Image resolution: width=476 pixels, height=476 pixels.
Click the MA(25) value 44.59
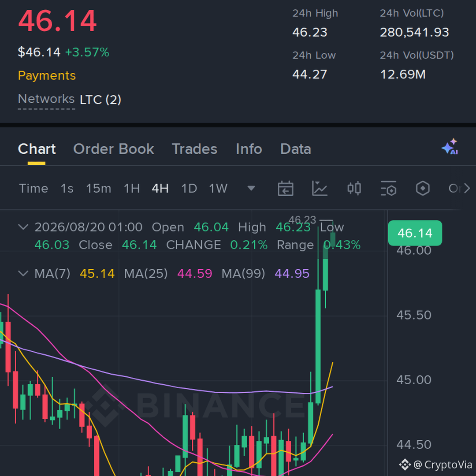(195, 274)
